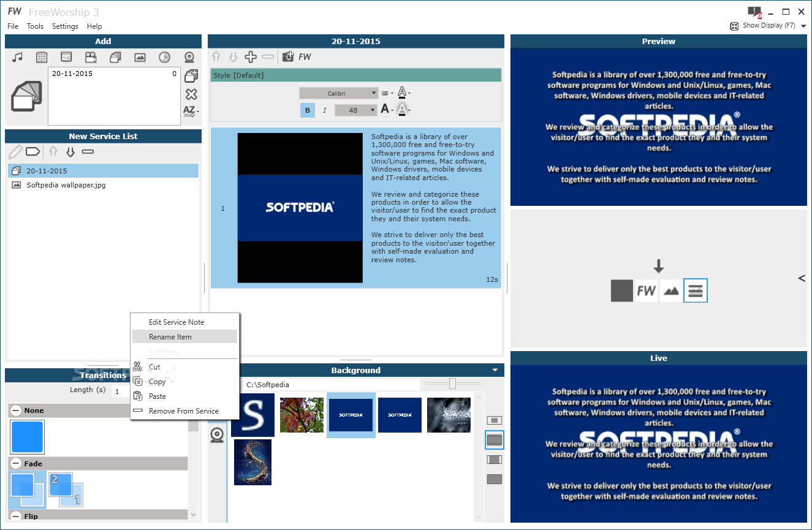Move service item down
This screenshot has height=530, width=812.
70,151
